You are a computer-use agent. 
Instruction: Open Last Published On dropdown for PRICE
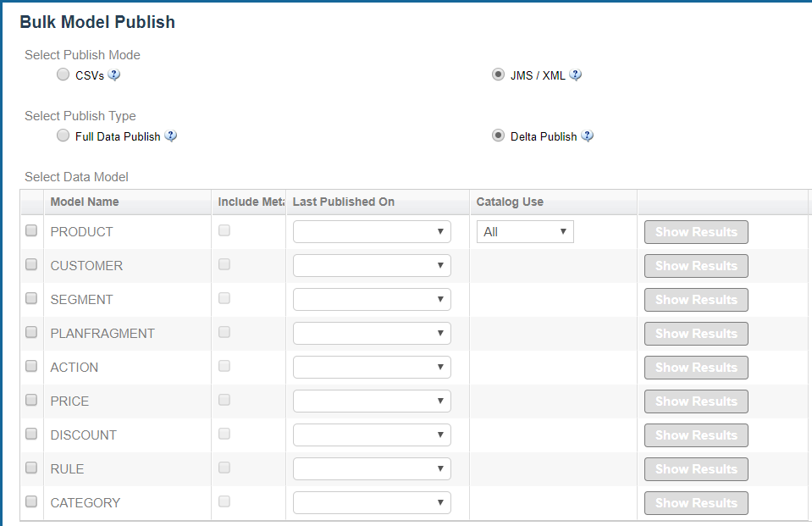[x=372, y=401]
